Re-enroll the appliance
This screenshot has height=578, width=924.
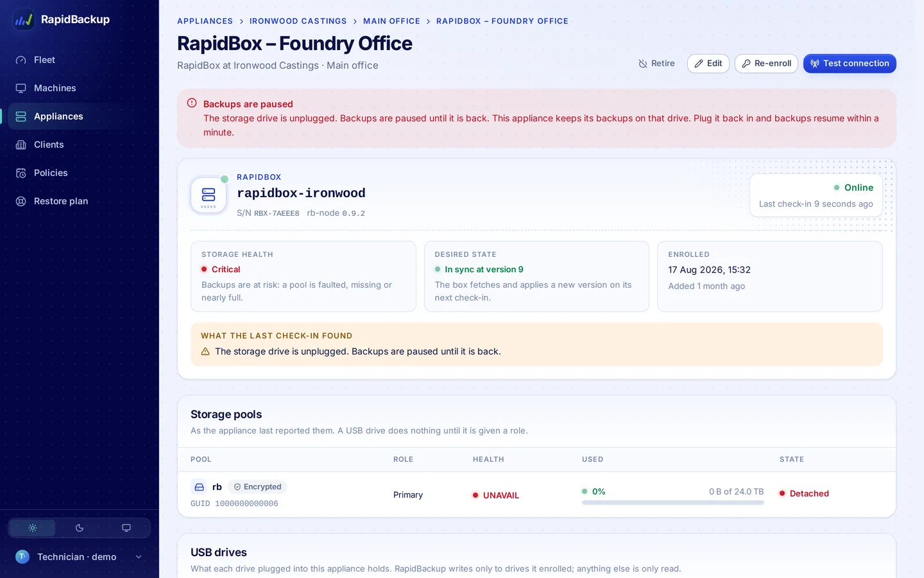pyautogui.click(x=766, y=64)
